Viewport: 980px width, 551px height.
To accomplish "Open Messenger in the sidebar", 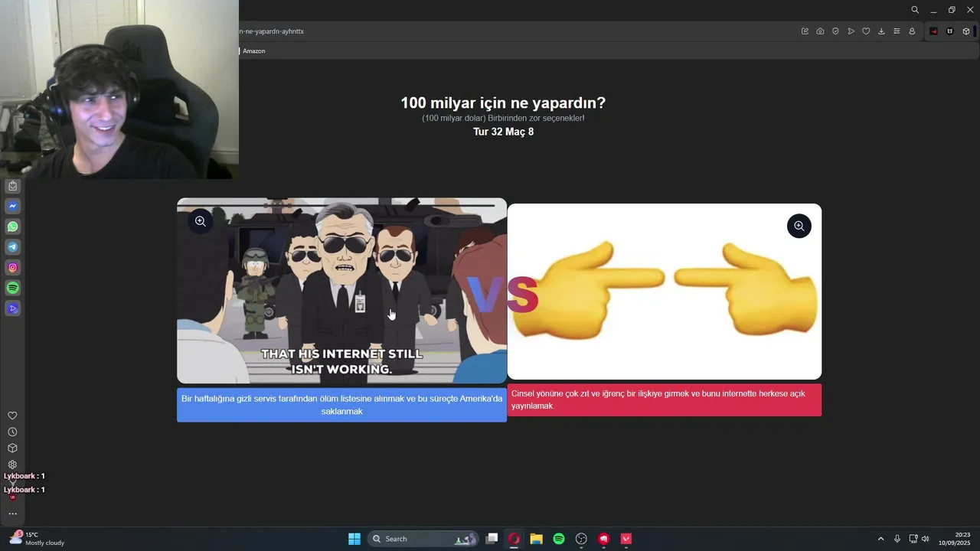I will click(12, 207).
